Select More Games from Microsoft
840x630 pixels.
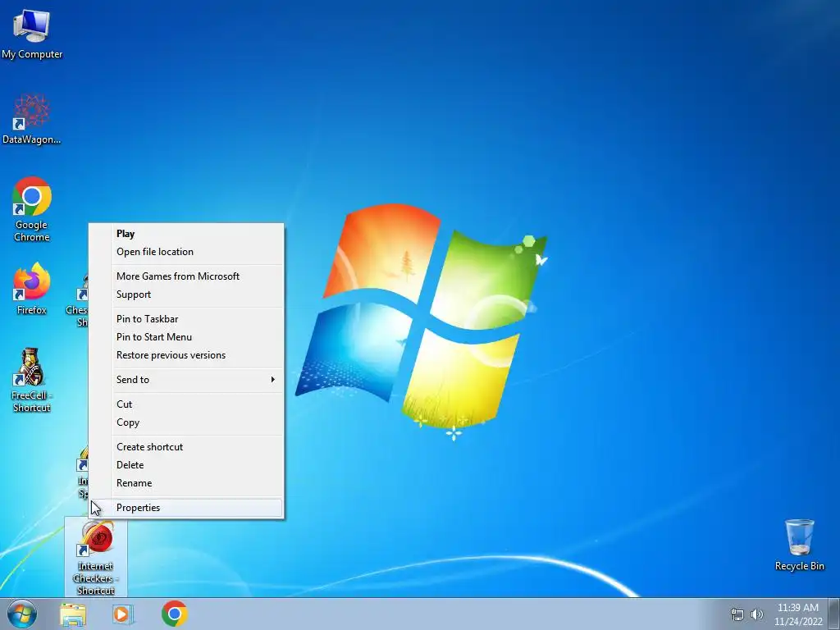pos(186,276)
